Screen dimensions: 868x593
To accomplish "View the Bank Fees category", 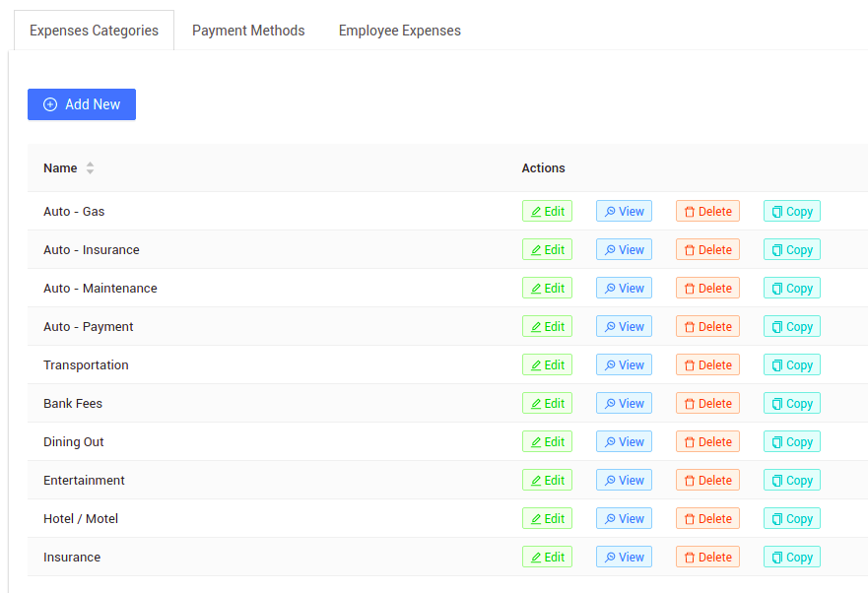I will [x=624, y=404].
